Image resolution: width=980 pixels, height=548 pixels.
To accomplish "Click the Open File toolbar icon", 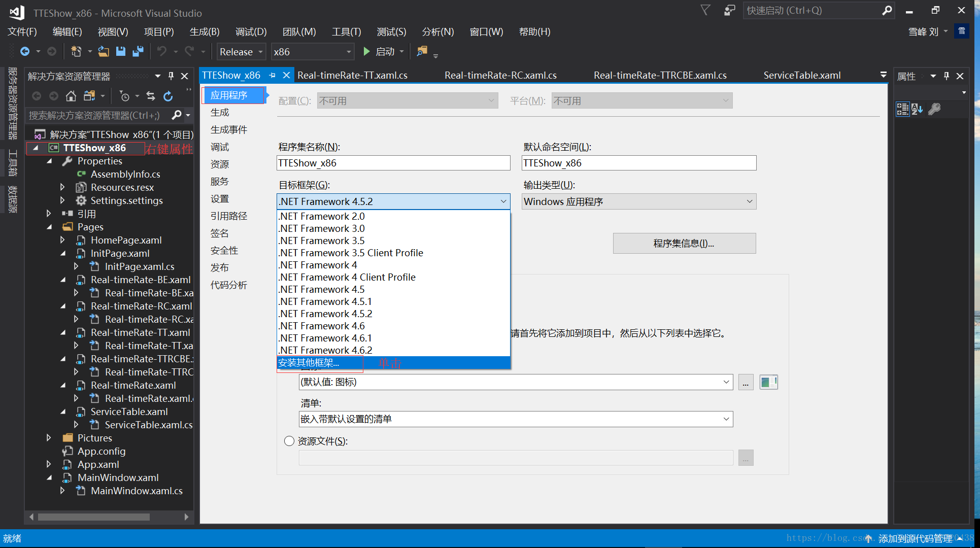I will pos(104,51).
